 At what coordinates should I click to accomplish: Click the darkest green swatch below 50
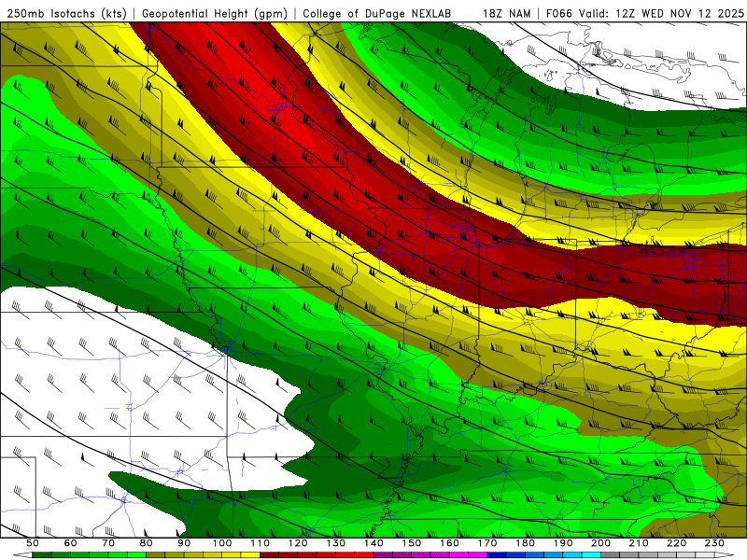[x=41, y=555]
